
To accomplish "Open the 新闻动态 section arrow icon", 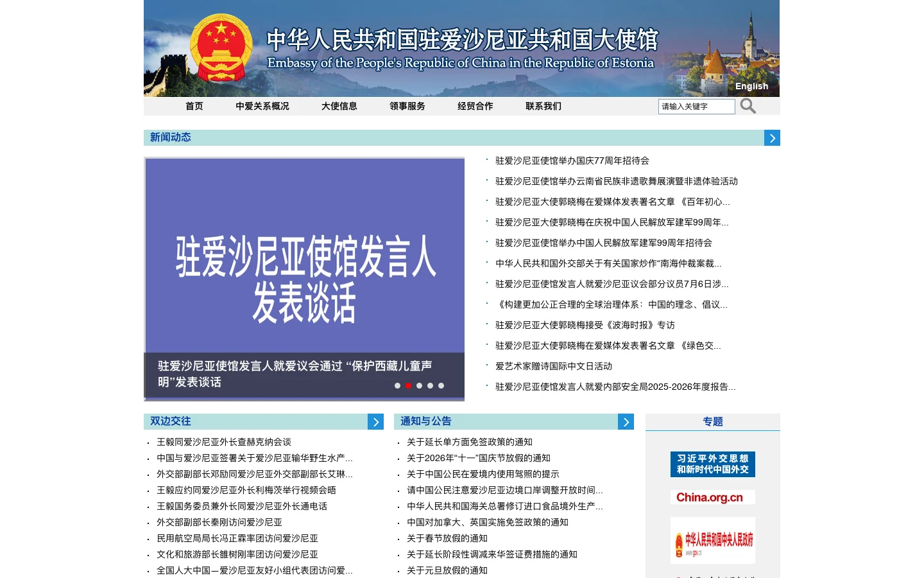I will click(x=772, y=138).
